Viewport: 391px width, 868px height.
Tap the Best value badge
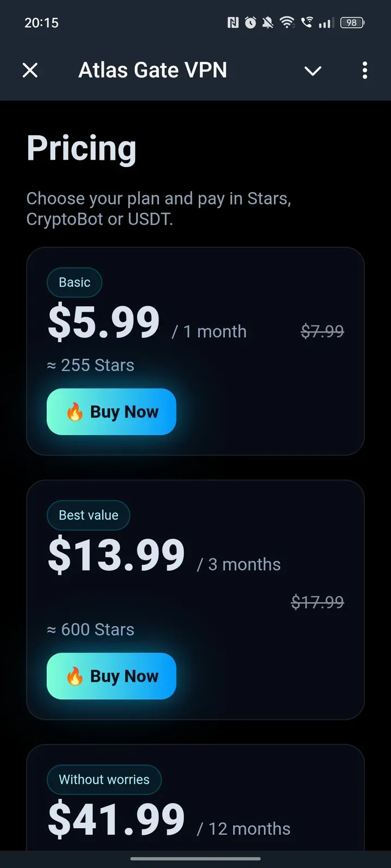click(x=89, y=515)
